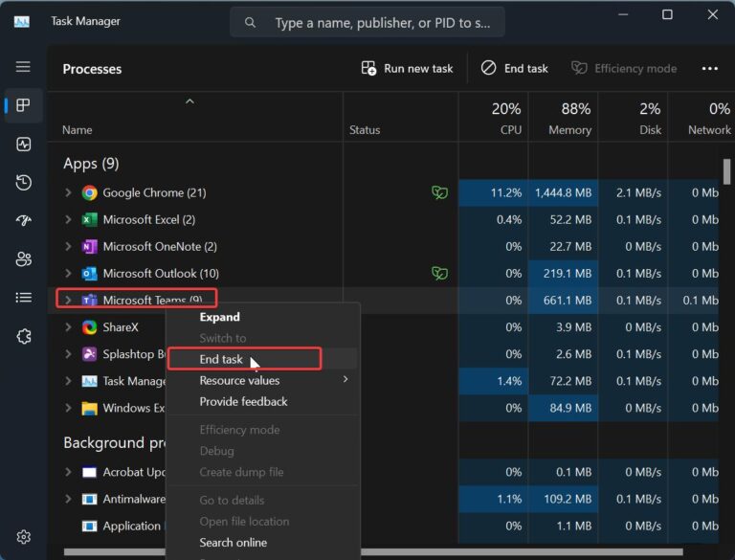Screen dimensions: 735x560
Task: Open App history icon in sidebar
Action: point(23,182)
